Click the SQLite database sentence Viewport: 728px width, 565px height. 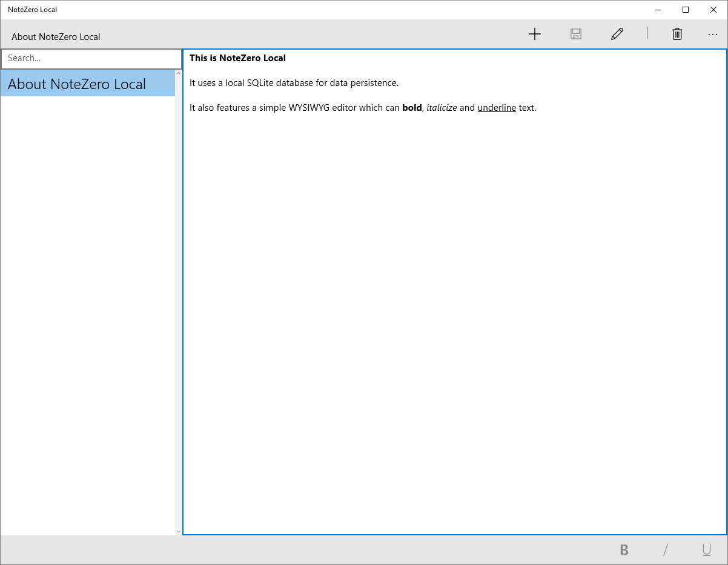click(294, 83)
